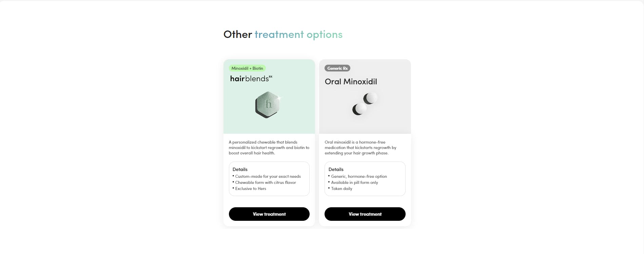Click the Other treatment options heading

(283, 35)
